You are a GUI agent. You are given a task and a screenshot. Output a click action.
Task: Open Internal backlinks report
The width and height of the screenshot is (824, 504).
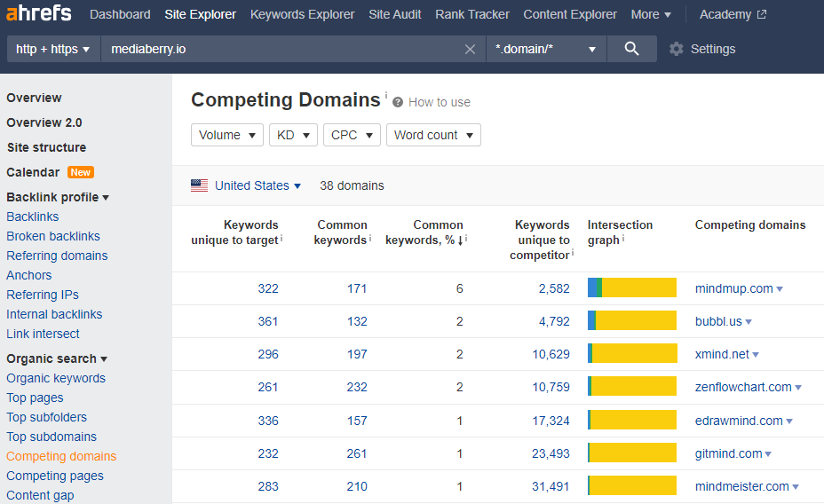54,314
